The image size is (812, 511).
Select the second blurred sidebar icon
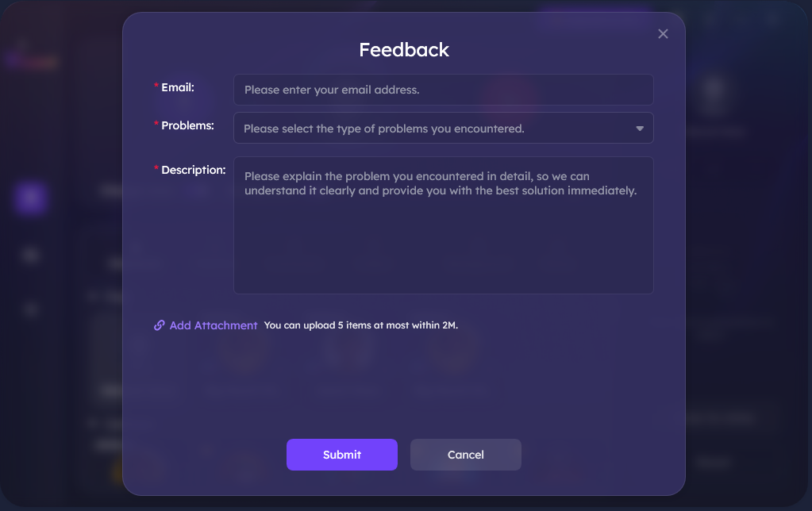[31, 255]
